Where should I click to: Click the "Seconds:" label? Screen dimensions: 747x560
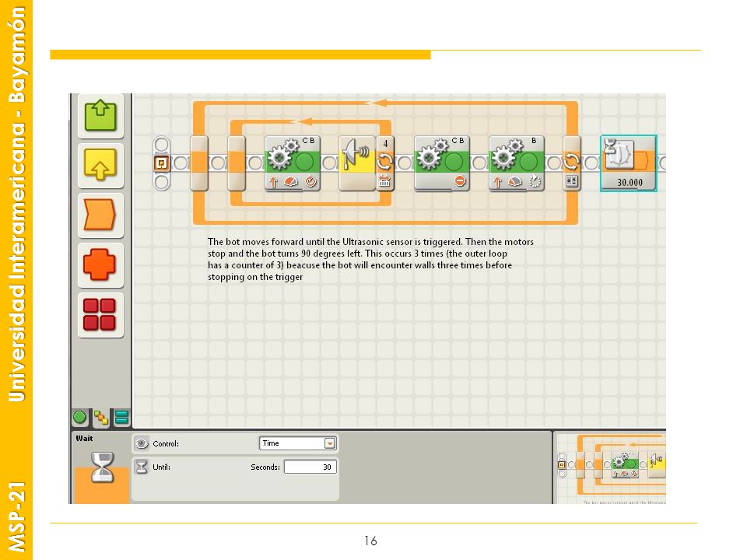pyautogui.click(x=265, y=467)
